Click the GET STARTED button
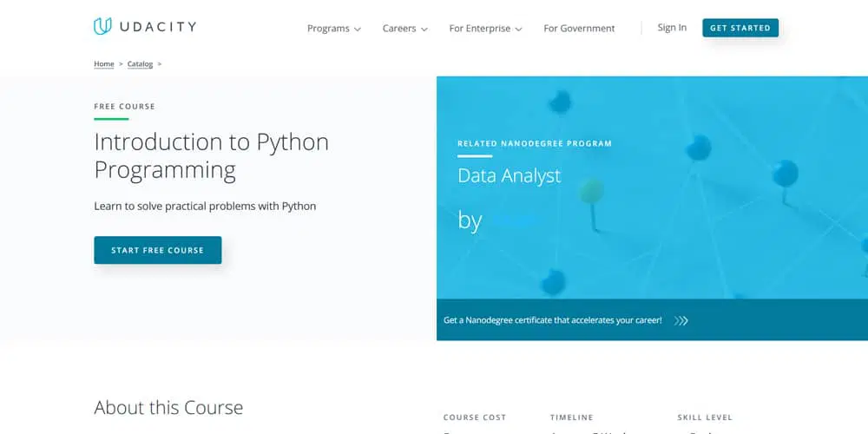This screenshot has height=434, width=868. coord(740,28)
